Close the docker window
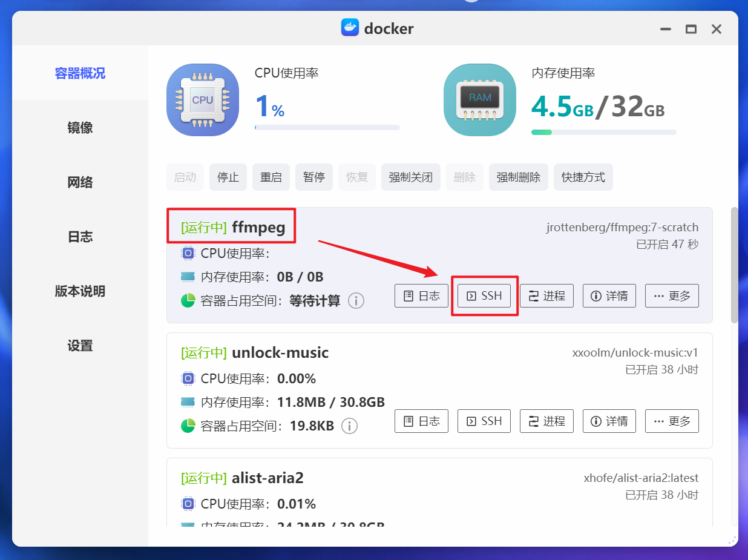 [717, 28]
